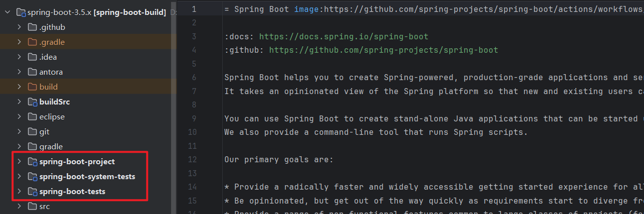Click the src folder icon
Image resolution: width=644 pixels, height=214 pixels.
click(x=32, y=206)
